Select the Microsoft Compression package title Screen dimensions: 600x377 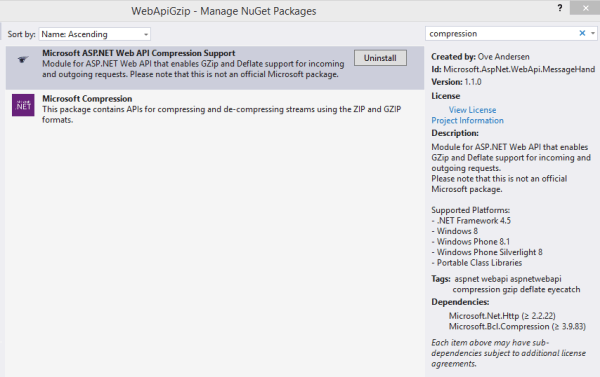(x=87, y=99)
